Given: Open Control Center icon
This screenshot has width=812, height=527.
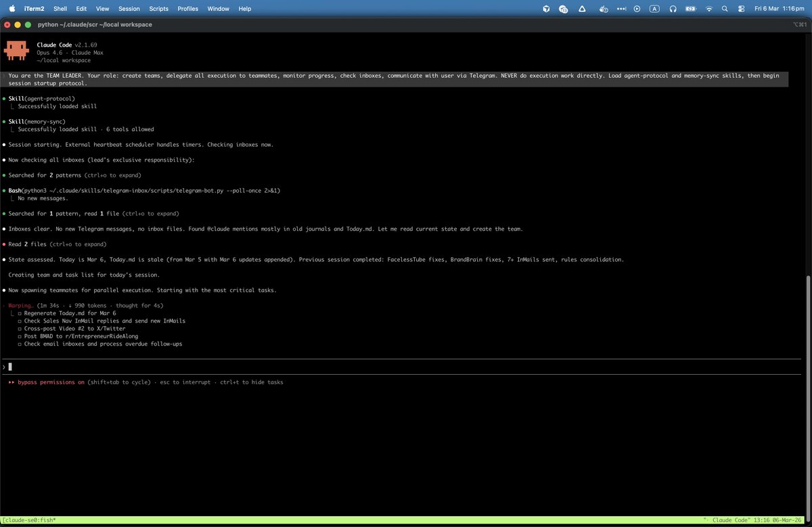Looking at the screenshot, I should point(741,9).
